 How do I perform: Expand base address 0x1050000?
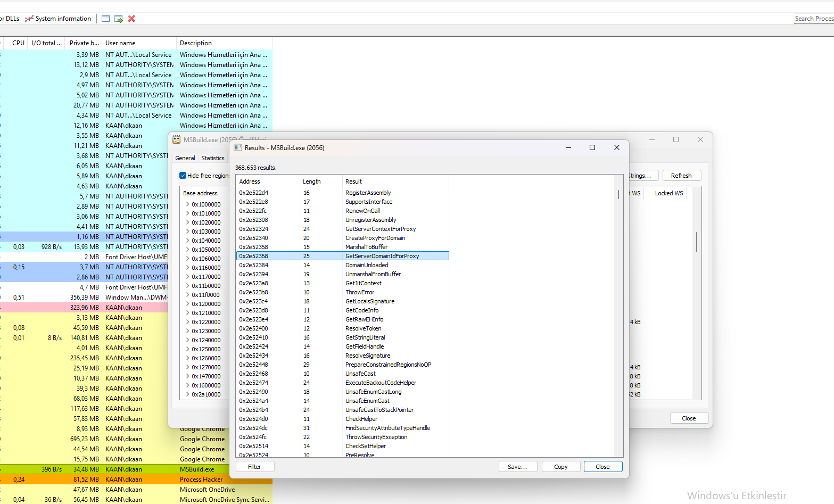point(187,250)
